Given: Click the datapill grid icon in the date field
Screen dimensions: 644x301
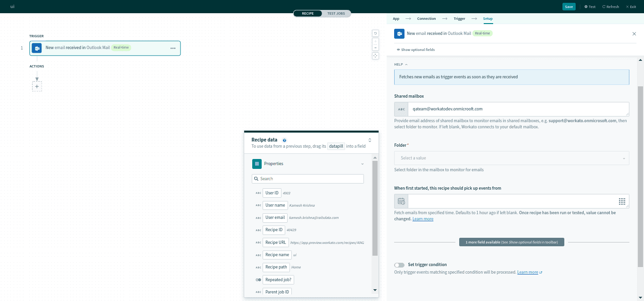Looking at the screenshot, I should (x=622, y=201).
